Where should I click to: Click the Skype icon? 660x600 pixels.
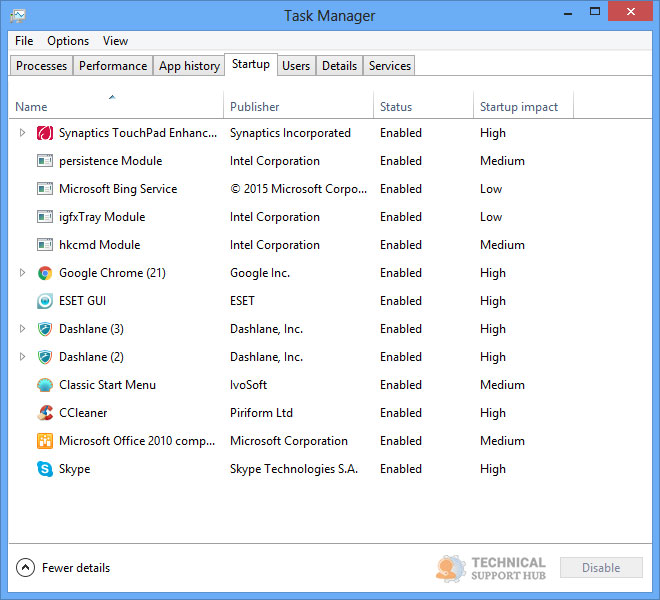click(45, 469)
